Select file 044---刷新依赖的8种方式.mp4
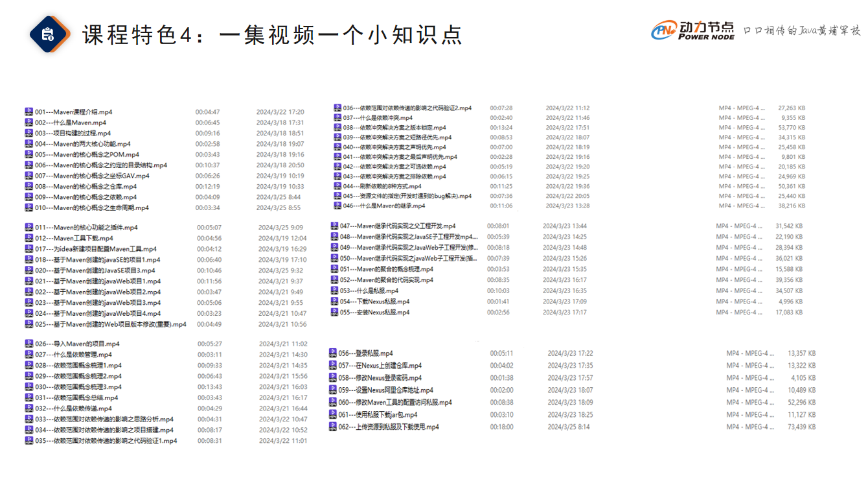The width and height of the screenshot is (868, 485). [x=382, y=186]
